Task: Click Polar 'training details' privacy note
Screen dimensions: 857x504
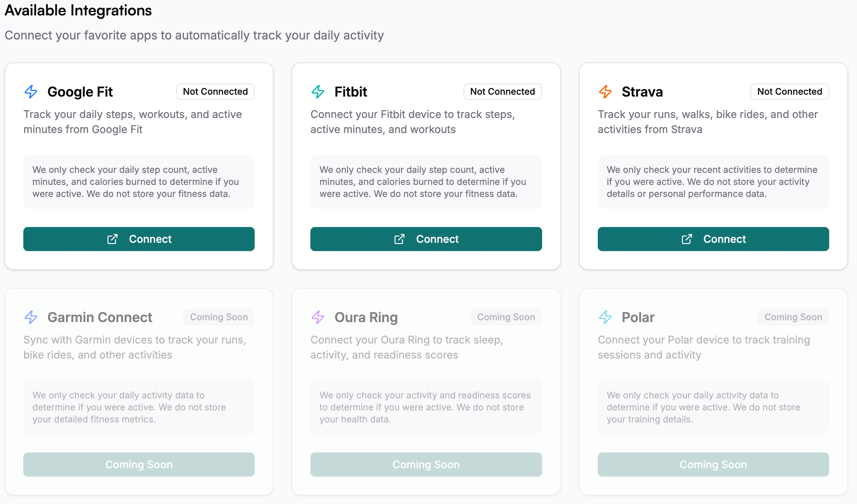Action: coord(713,407)
